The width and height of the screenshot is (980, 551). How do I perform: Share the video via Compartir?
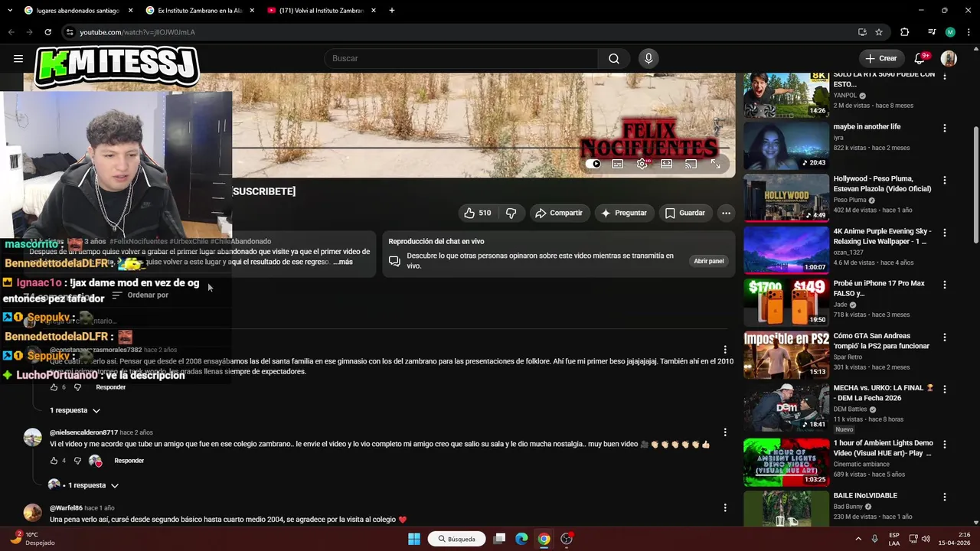pyautogui.click(x=559, y=213)
